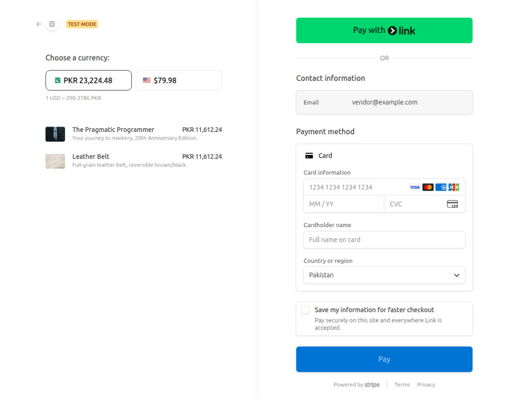
Task: Click the back arrow icon
Action: pos(39,24)
